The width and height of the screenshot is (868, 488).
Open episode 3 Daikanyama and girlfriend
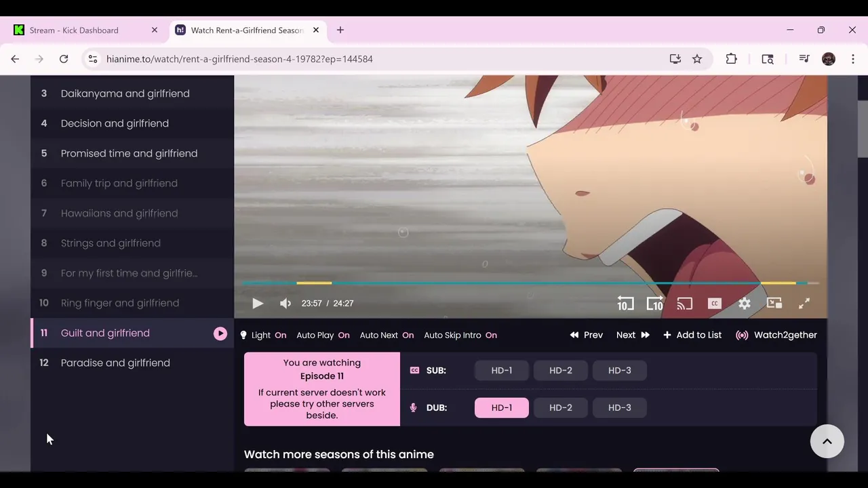132,94
